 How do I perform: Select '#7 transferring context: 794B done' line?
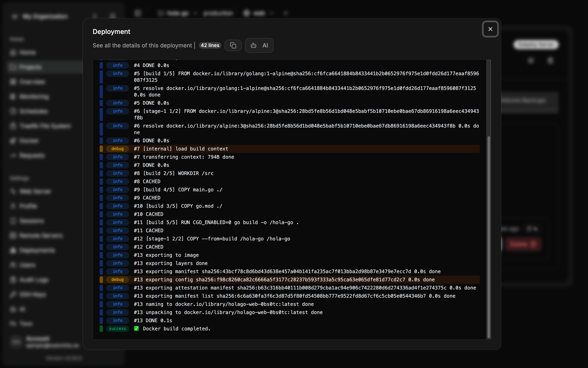[x=290, y=157]
